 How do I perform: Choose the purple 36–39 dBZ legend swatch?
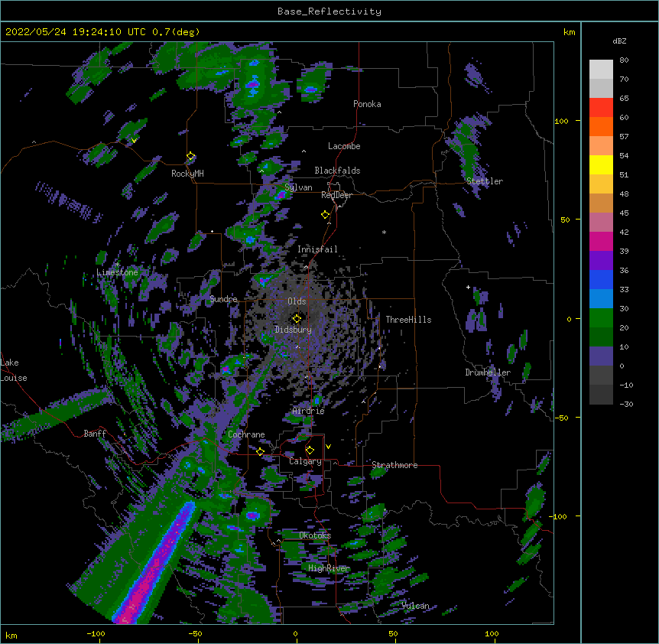point(601,260)
